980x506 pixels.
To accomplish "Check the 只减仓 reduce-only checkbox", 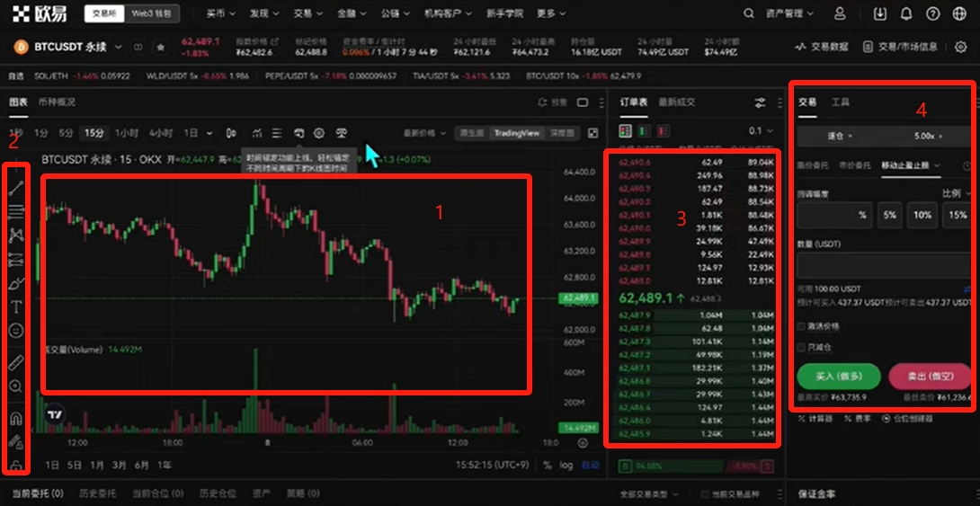I will tap(801, 347).
